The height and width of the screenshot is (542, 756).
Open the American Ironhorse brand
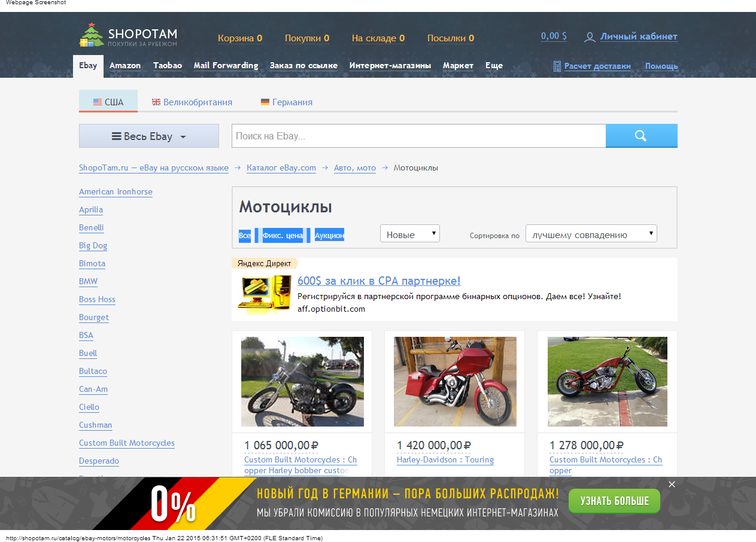[x=116, y=192]
